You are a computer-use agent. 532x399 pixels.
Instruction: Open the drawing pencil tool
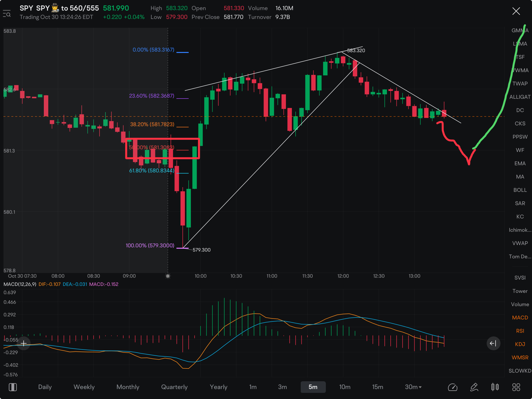(474, 387)
